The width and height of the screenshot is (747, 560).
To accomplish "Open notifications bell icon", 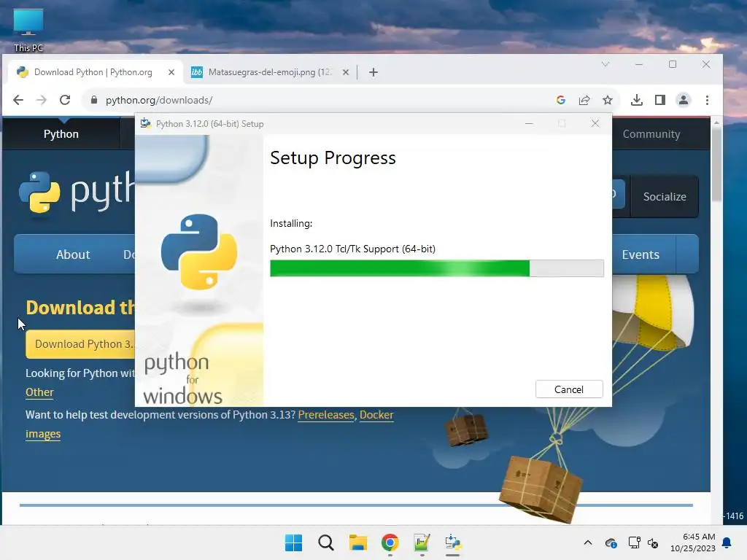I will tap(727, 542).
